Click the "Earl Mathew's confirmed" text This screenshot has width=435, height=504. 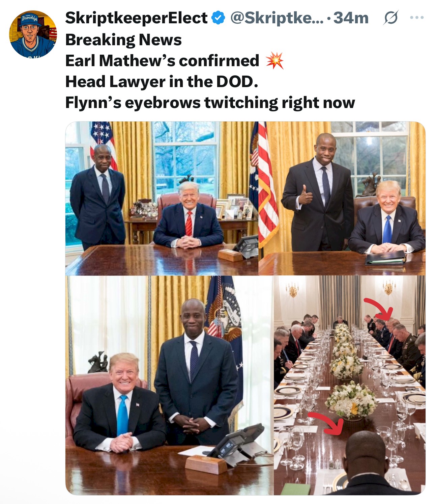tap(162, 61)
